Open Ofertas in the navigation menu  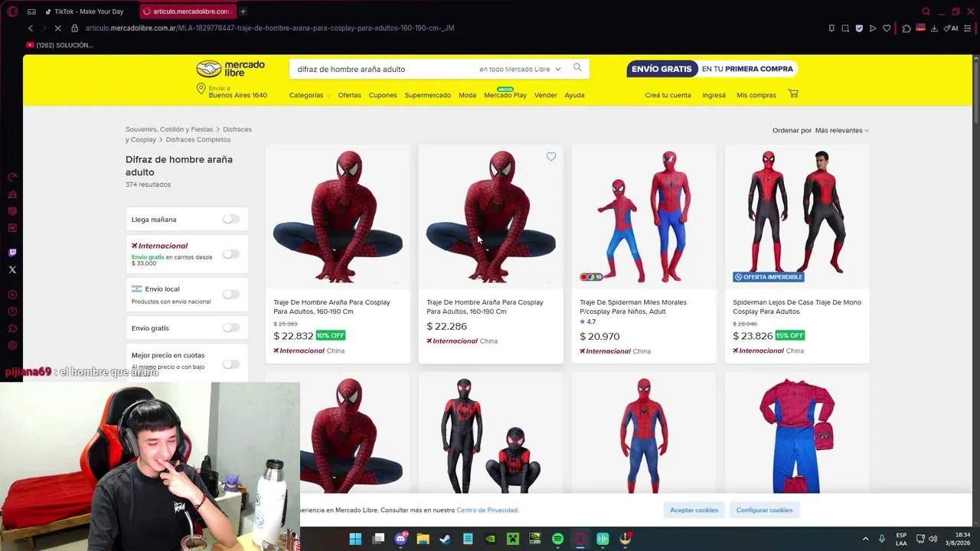coord(349,95)
